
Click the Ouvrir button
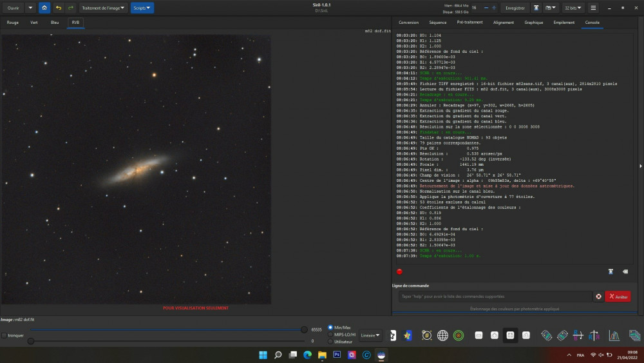tap(13, 8)
